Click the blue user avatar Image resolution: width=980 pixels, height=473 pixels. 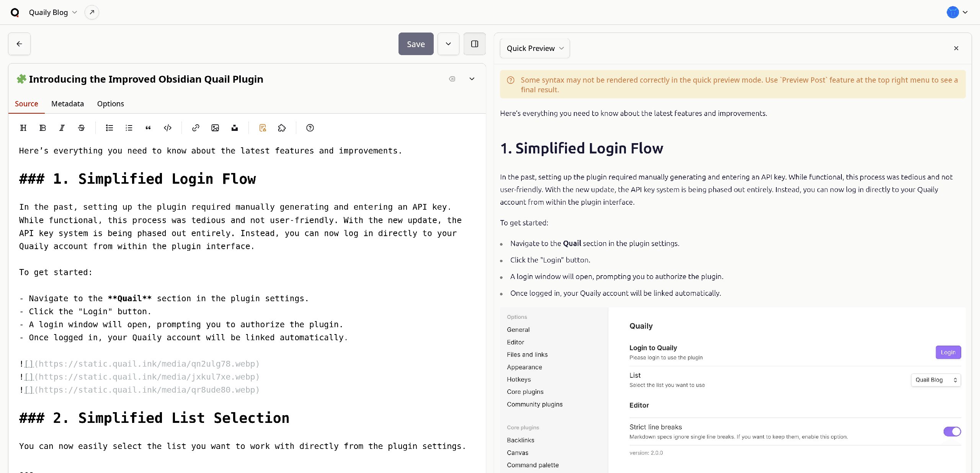(x=952, y=12)
